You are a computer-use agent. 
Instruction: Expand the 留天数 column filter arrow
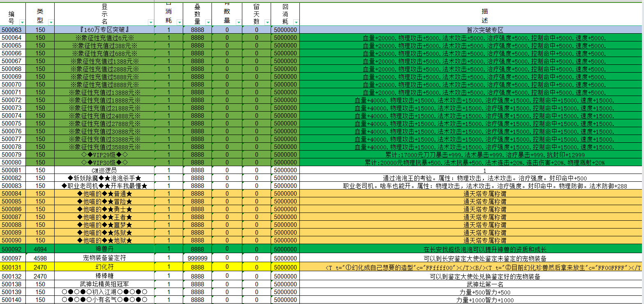tap(267, 22)
